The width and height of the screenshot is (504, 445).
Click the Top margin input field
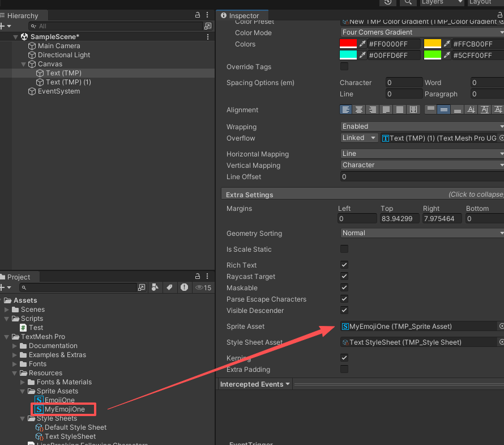[400, 218]
